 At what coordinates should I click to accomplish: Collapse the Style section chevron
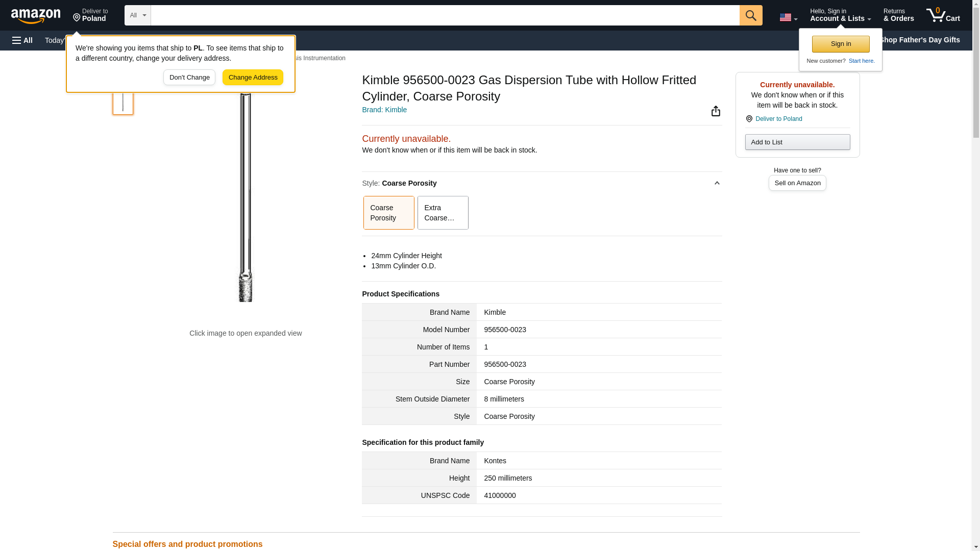717,183
